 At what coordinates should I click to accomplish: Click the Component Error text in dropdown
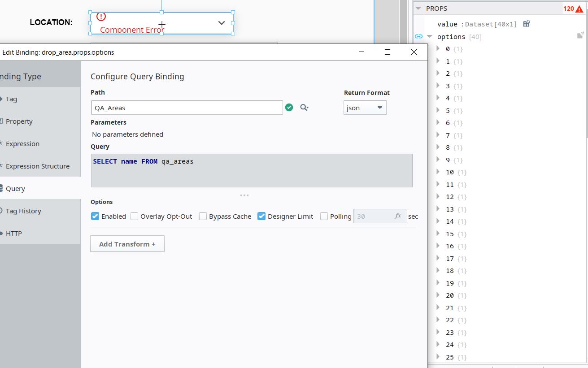click(x=132, y=30)
